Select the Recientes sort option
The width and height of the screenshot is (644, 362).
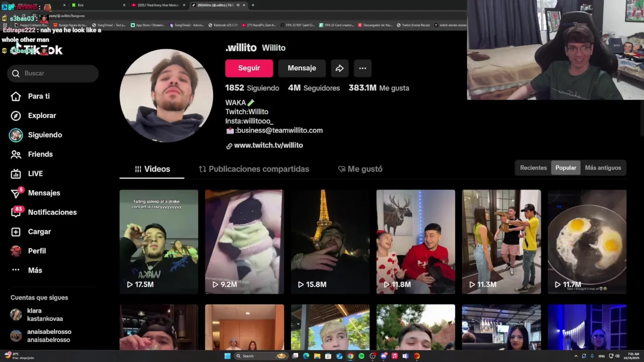point(533,168)
